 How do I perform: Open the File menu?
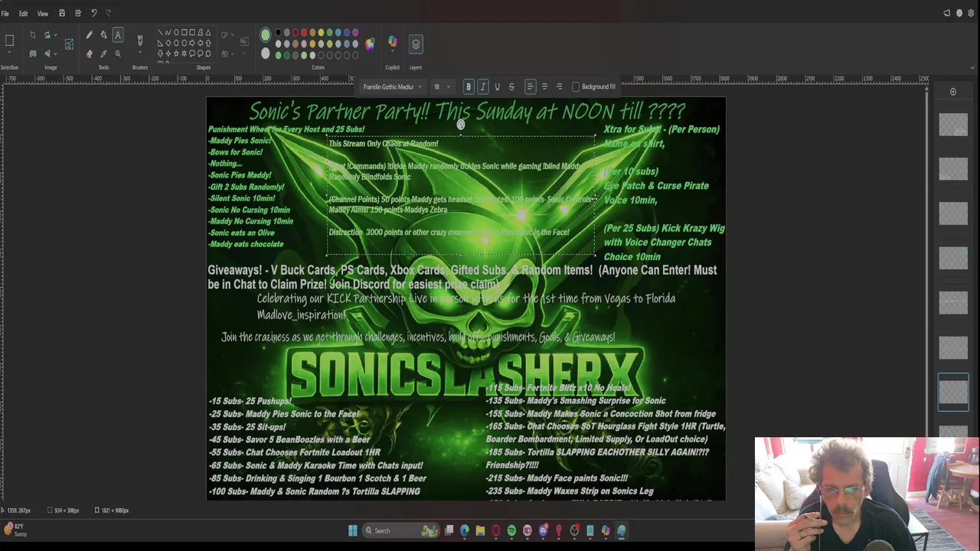pos(5,14)
